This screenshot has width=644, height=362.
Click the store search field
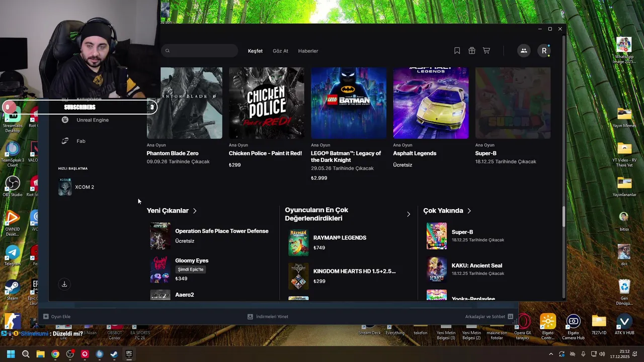(x=200, y=51)
